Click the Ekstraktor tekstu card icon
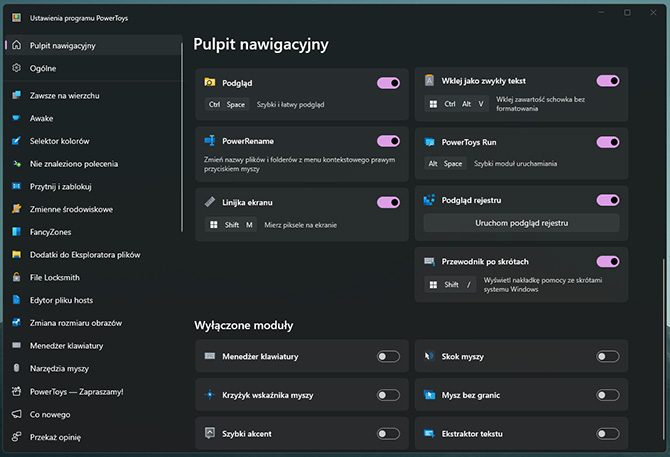 click(429, 434)
